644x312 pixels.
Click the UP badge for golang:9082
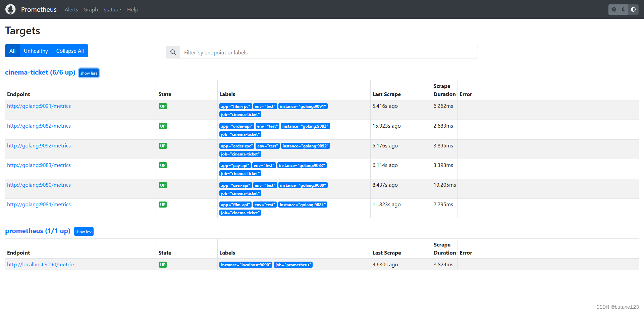[163, 126]
